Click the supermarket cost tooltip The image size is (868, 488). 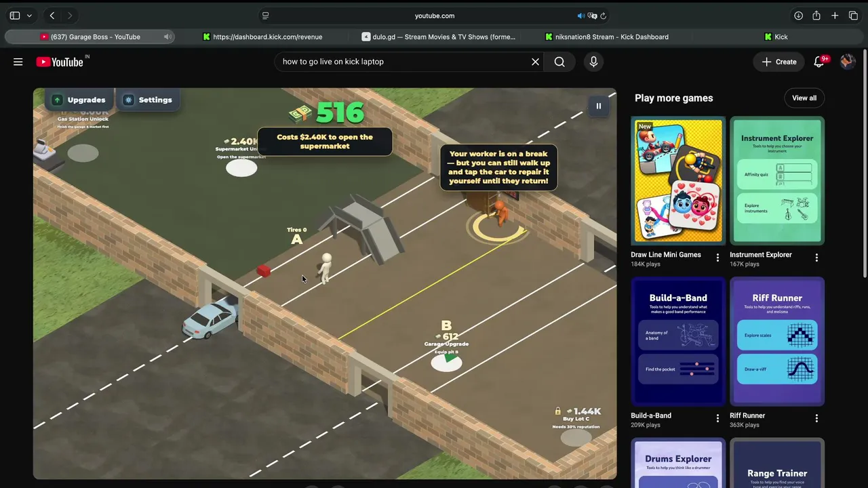325,142
